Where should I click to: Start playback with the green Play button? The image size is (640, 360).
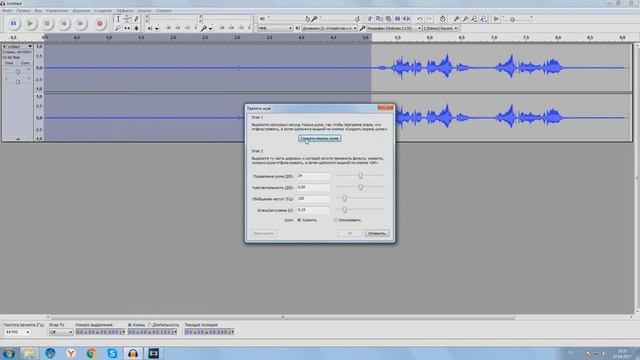pos(30,24)
